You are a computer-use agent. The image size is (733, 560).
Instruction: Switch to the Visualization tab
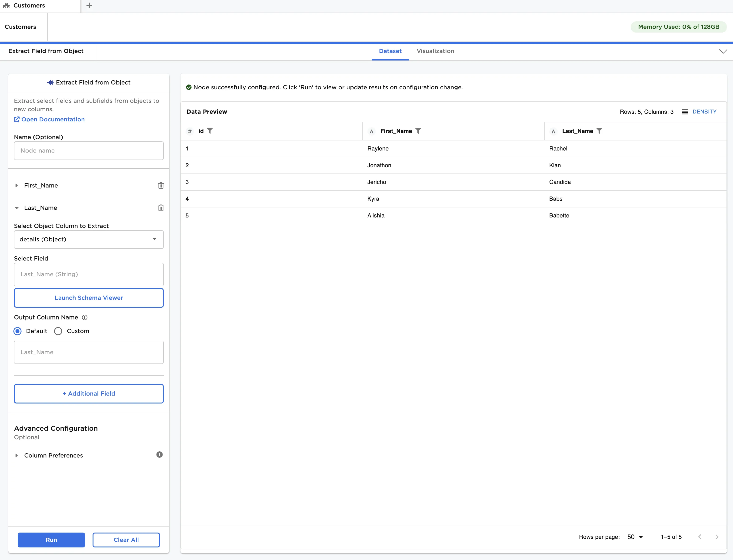tap(435, 51)
